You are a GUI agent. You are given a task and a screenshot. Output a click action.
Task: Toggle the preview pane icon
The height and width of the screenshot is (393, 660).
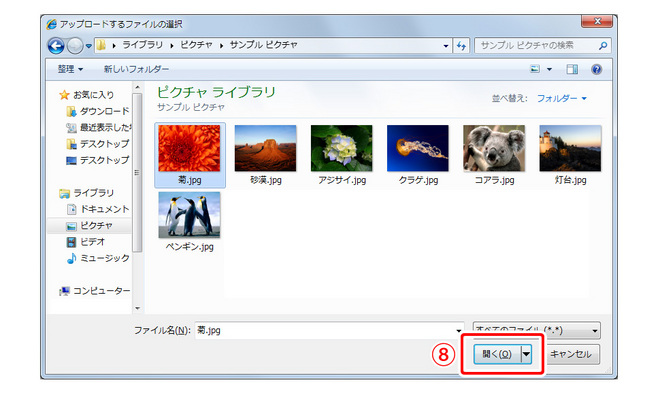pyautogui.click(x=572, y=69)
